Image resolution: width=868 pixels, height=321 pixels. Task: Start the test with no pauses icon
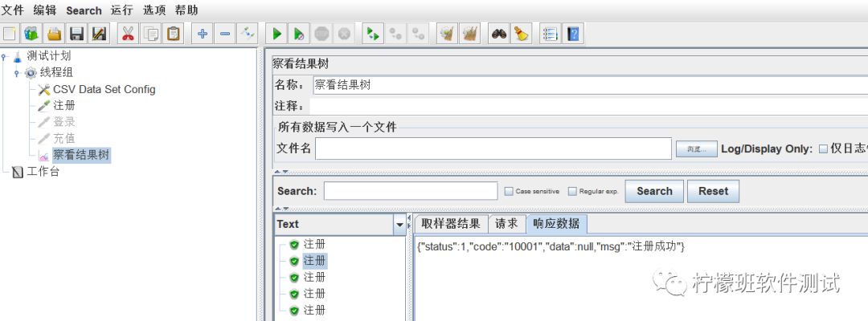299,35
